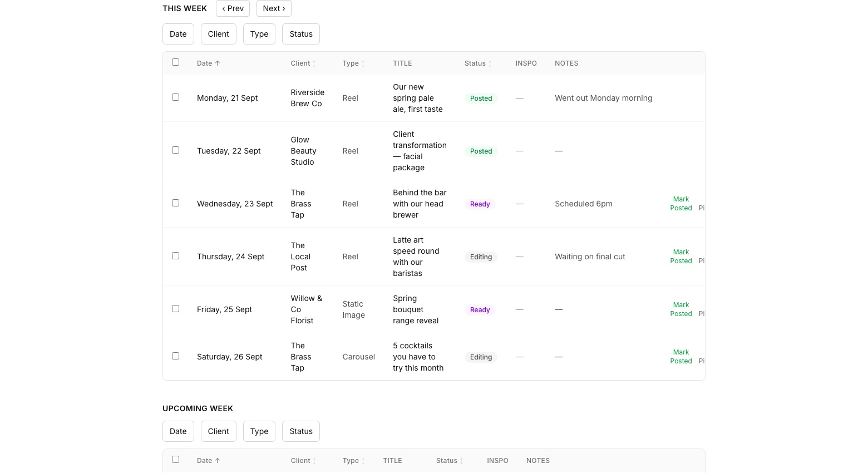Click the note "Went out Monday morning"
The width and height of the screenshot is (868, 473).
(604, 98)
